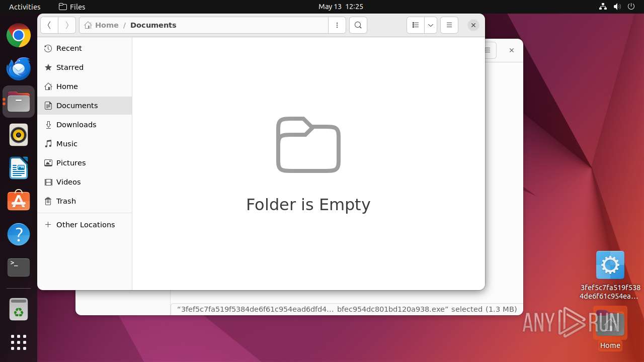Launch Google Chrome from the dock
644x362 pixels.
pos(19,36)
